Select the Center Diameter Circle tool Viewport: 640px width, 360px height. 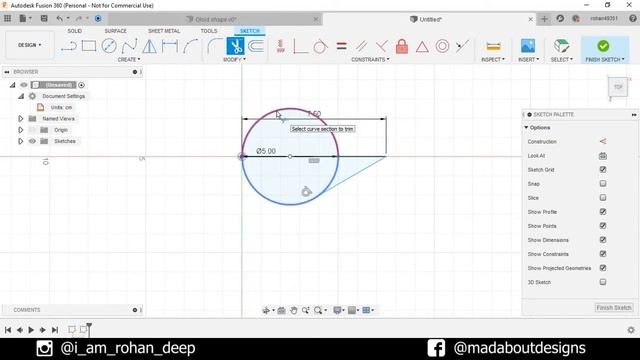pos(109,46)
